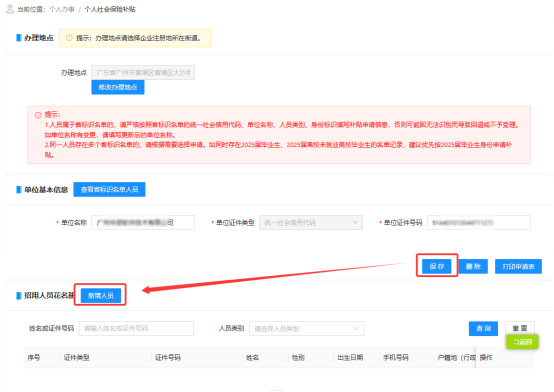Open 人员类别 dropdown selector
554x392 pixels.
click(x=307, y=328)
